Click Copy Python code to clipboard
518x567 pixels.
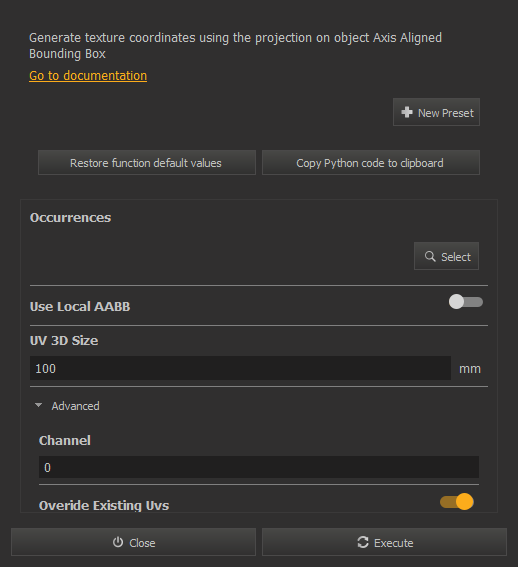click(371, 163)
